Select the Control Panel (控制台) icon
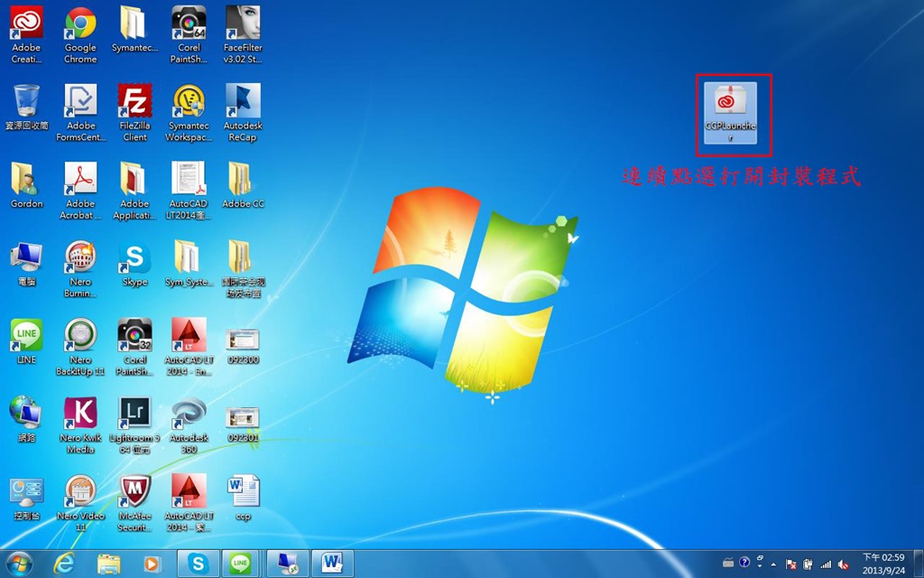 tap(26, 498)
